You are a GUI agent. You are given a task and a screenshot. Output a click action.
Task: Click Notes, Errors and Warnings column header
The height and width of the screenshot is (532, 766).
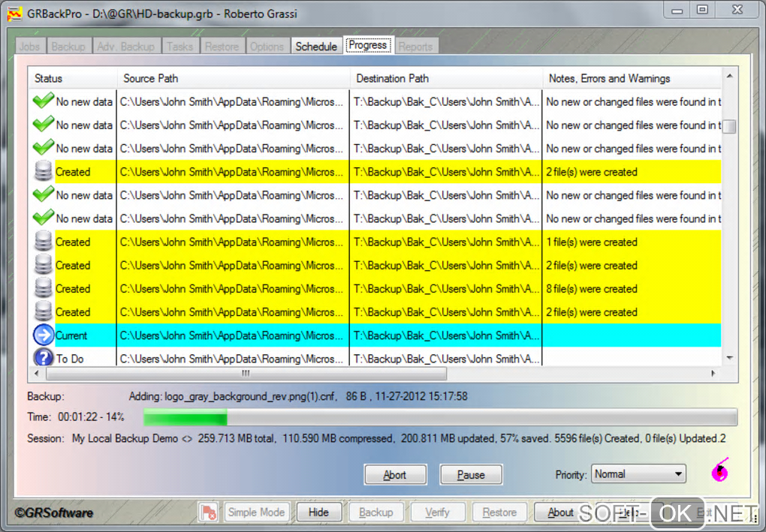click(x=632, y=78)
